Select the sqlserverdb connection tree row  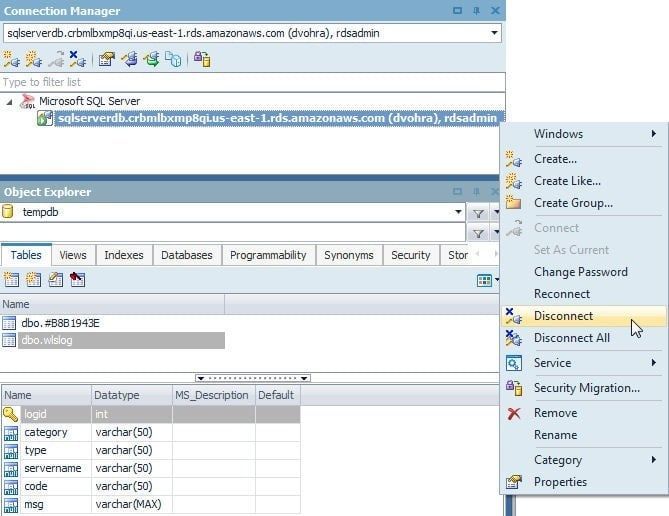tap(279, 118)
